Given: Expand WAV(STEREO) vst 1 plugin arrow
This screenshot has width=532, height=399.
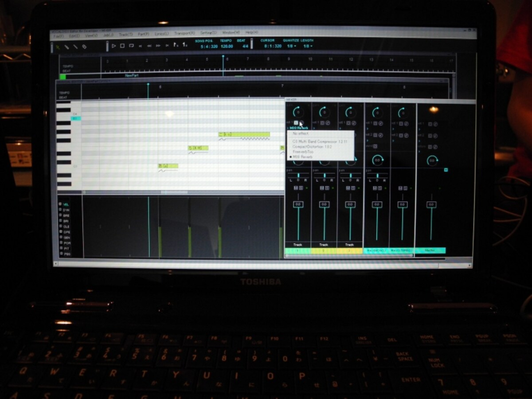Looking at the screenshot, I should (x=393, y=129).
